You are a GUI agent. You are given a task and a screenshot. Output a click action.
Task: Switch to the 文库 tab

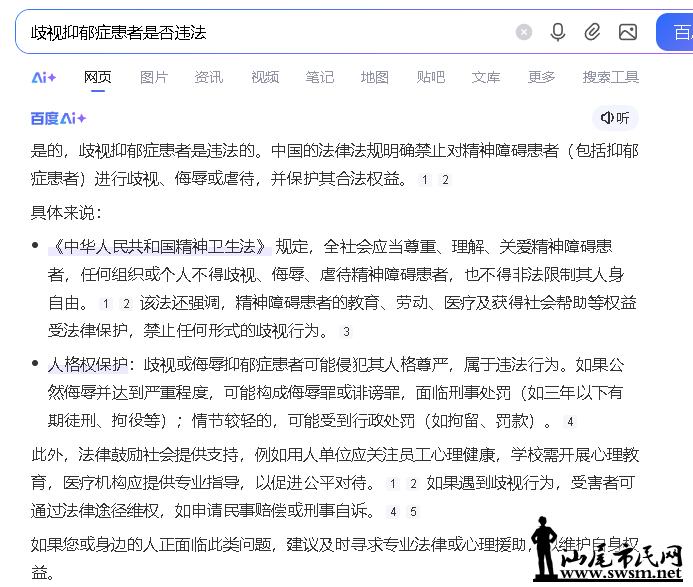pos(486,77)
